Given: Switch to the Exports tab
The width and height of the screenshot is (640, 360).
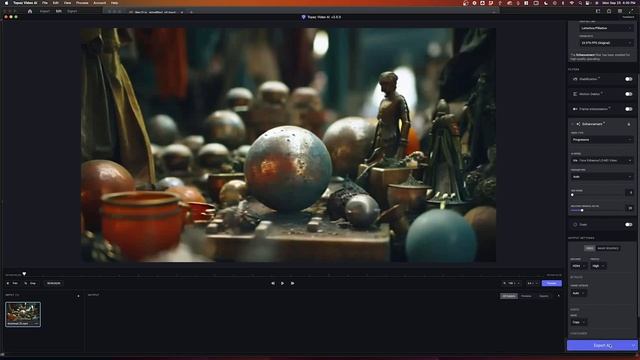Looking at the screenshot, I should click(544, 296).
